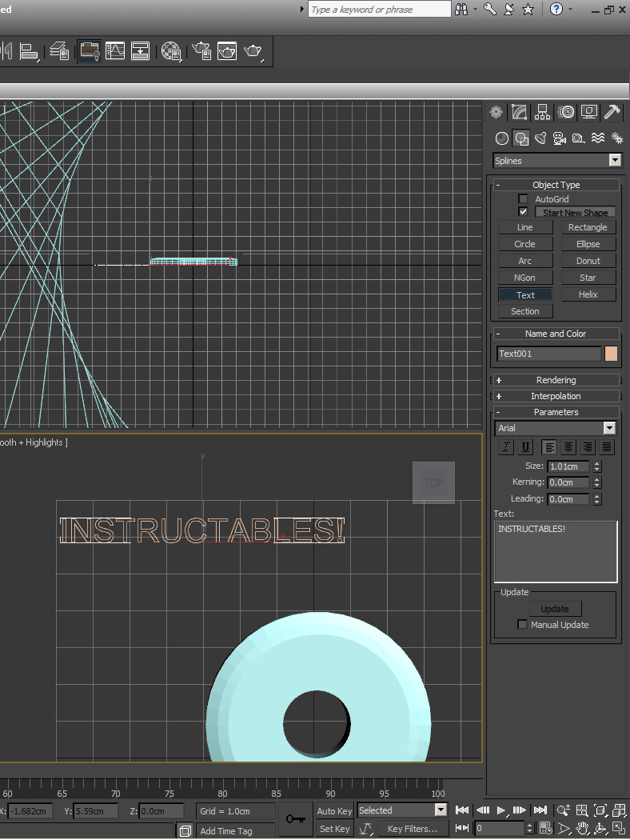Click the Ellipse spline button
The image size is (630, 840).
click(x=588, y=244)
